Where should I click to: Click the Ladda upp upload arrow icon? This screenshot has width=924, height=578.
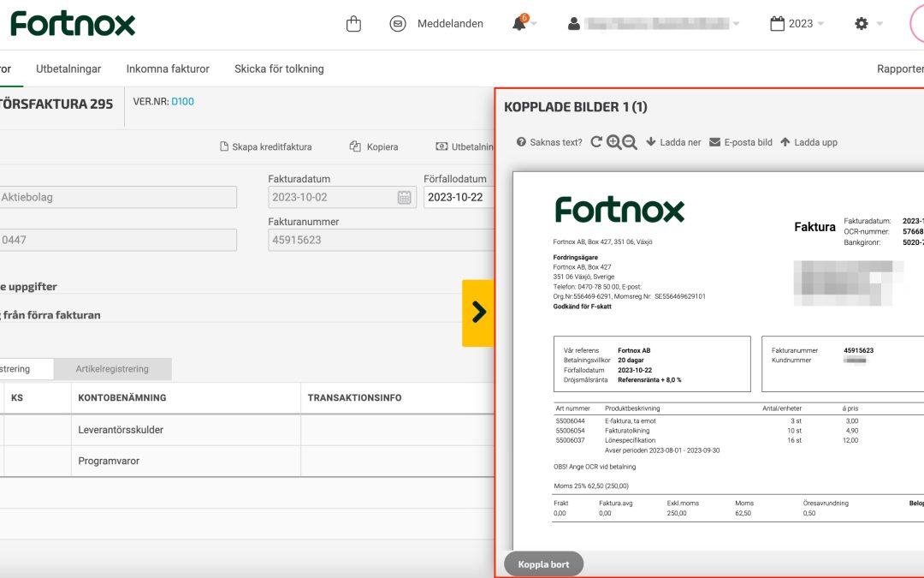(x=785, y=141)
